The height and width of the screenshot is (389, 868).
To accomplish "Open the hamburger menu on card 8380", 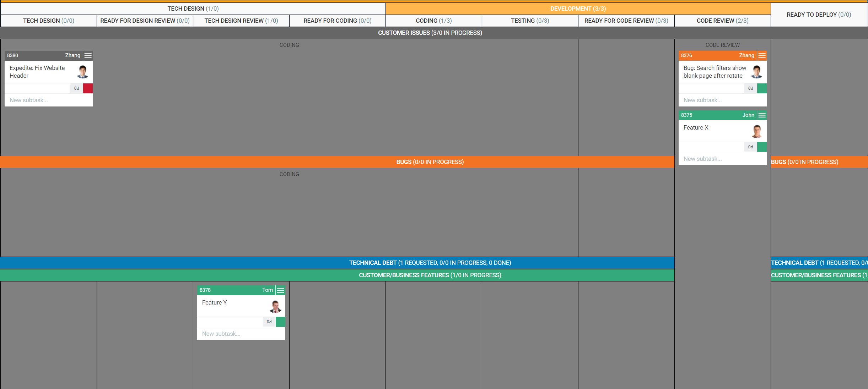I will (x=88, y=55).
